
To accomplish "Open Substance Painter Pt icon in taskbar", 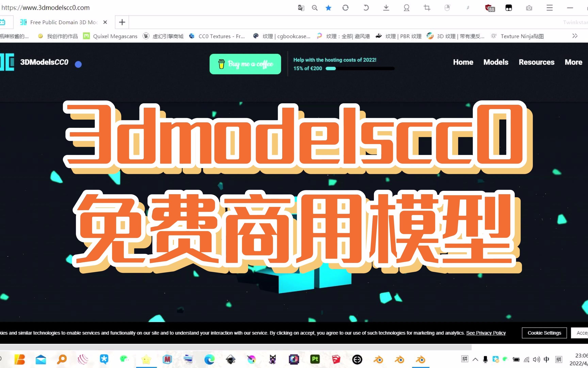I will pos(315,359).
